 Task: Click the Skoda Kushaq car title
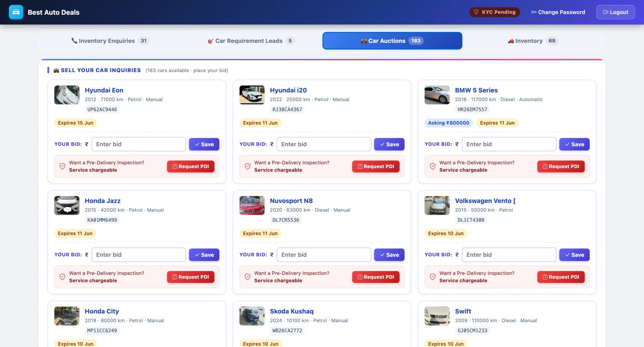(292, 311)
